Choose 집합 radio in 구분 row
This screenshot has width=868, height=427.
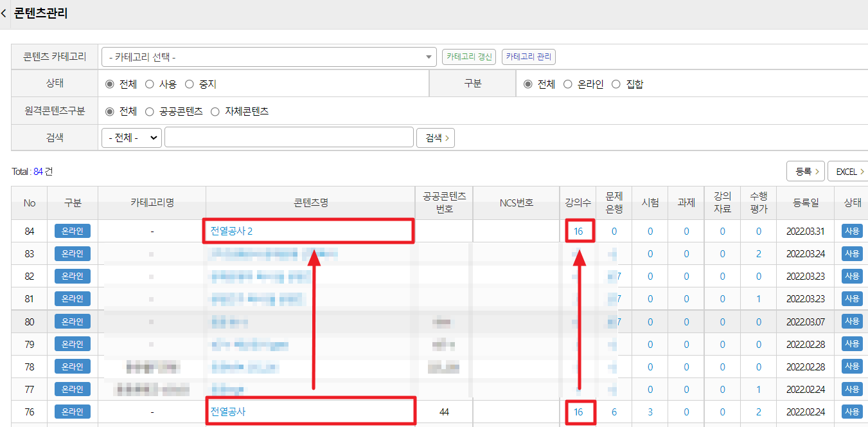(x=616, y=84)
